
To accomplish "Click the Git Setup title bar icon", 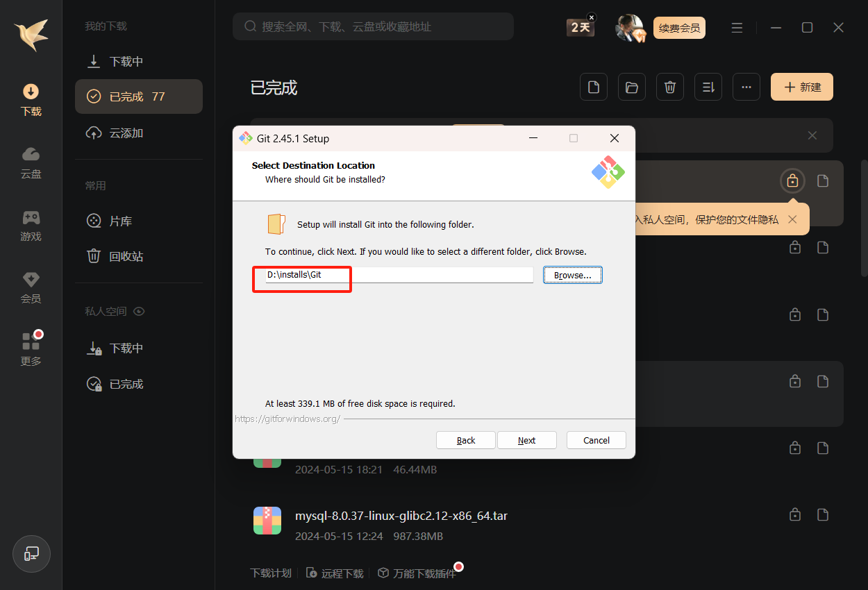I will pos(246,138).
